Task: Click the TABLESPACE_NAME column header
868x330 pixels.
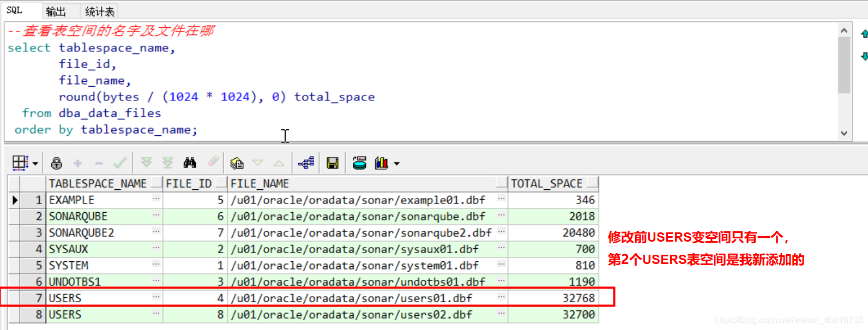Action: pyautogui.click(x=104, y=183)
